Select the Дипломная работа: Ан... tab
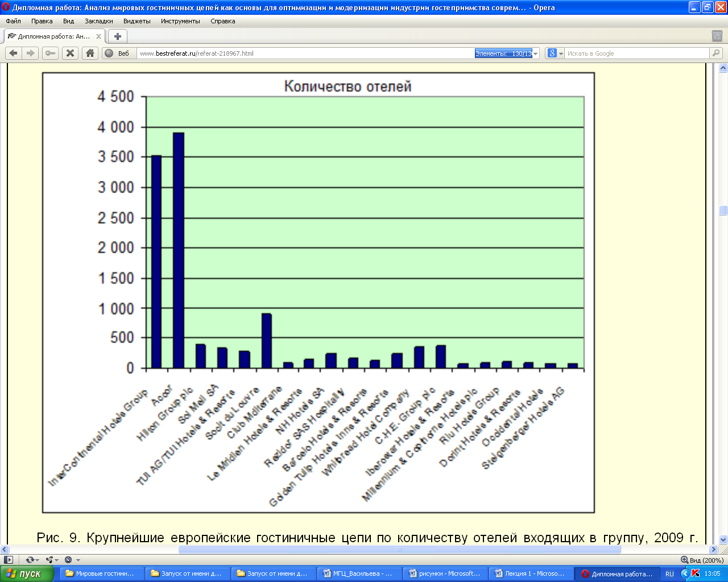 [x=55, y=36]
